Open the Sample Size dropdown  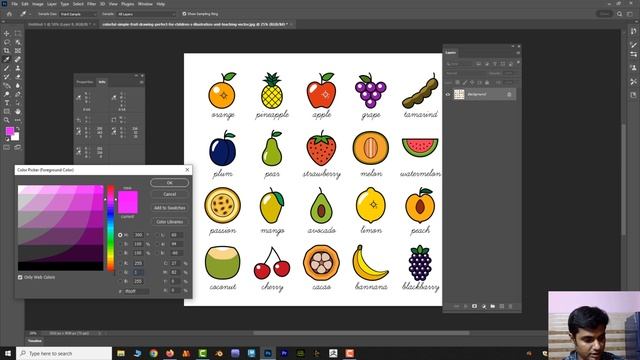pyautogui.click(x=78, y=14)
